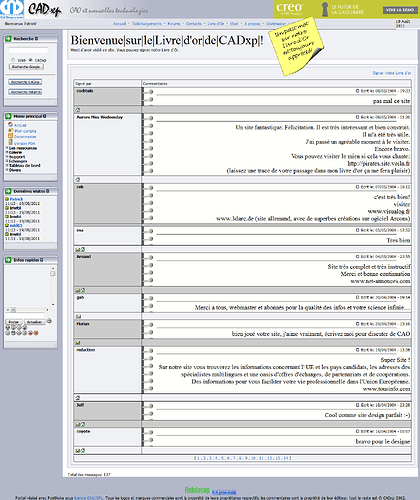Click the Accueil home icon in menu
Viewport: 420px width, 500px height.
10,125
